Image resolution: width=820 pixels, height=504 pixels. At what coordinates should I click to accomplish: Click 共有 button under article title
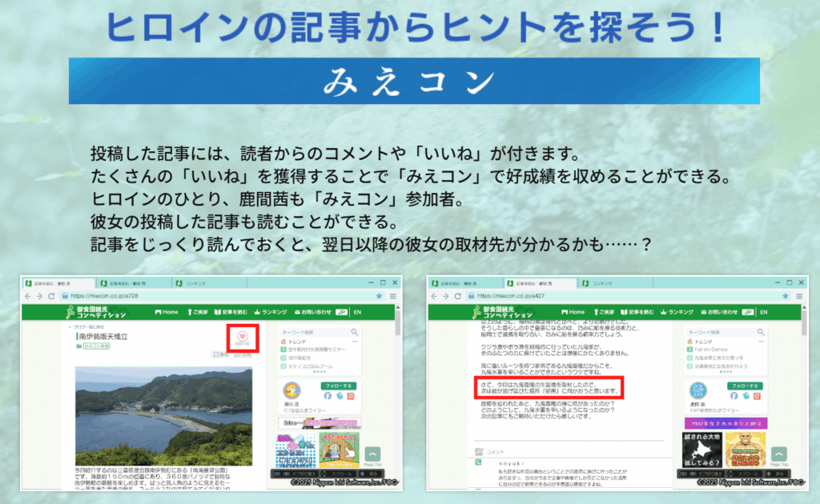pyautogui.click(x=243, y=354)
